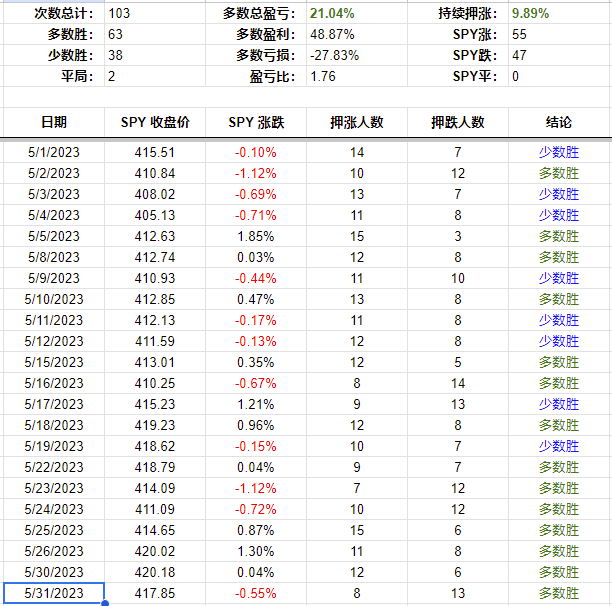This screenshot has width=612, height=606.
Task: Click closing price 419.23
Action: click(x=155, y=425)
